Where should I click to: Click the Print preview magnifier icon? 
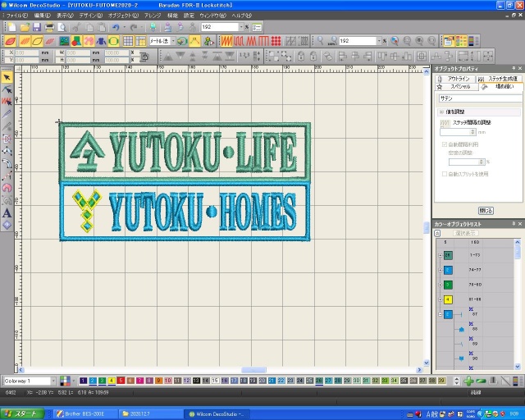(62, 27)
